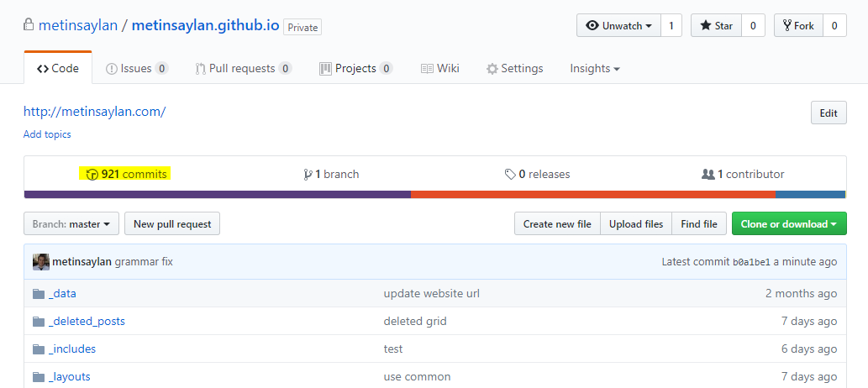This screenshot has height=388, width=868.
Task: Fork the repository
Action: 798,26
